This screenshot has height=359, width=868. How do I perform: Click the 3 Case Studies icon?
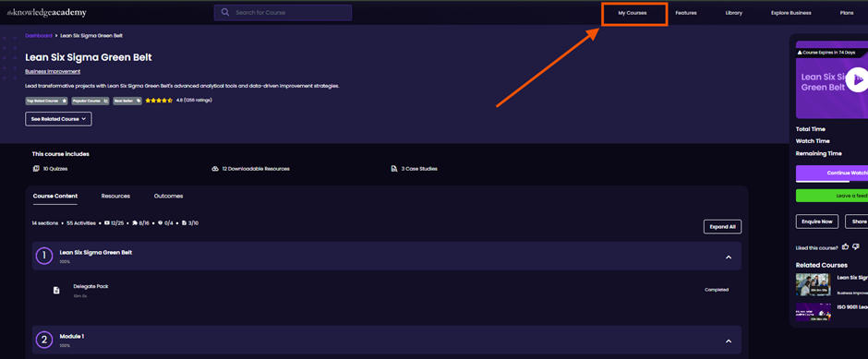pyautogui.click(x=394, y=169)
